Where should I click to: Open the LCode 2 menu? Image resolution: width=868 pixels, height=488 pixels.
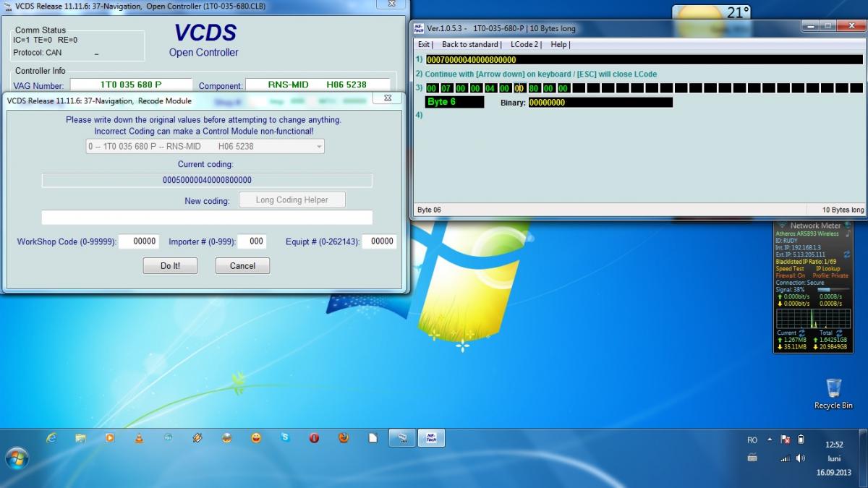[x=524, y=45]
